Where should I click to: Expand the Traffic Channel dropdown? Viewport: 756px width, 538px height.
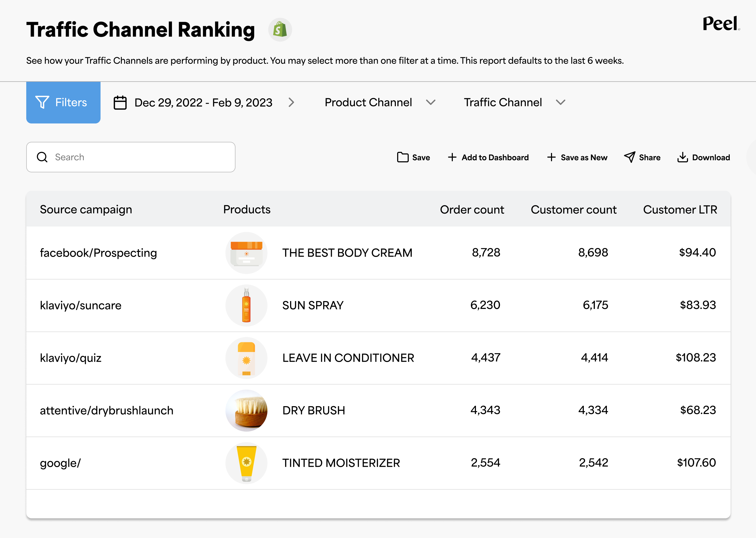click(x=560, y=102)
